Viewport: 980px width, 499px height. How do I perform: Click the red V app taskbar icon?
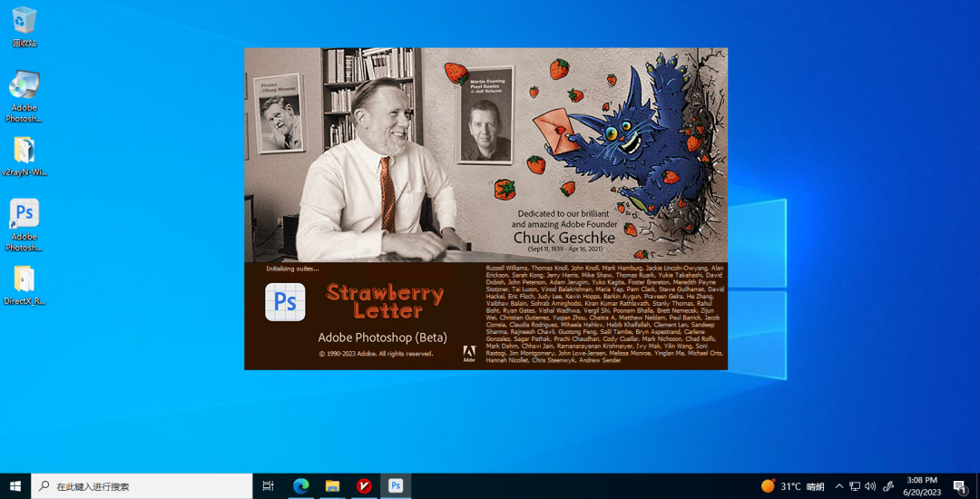pos(364,486)
